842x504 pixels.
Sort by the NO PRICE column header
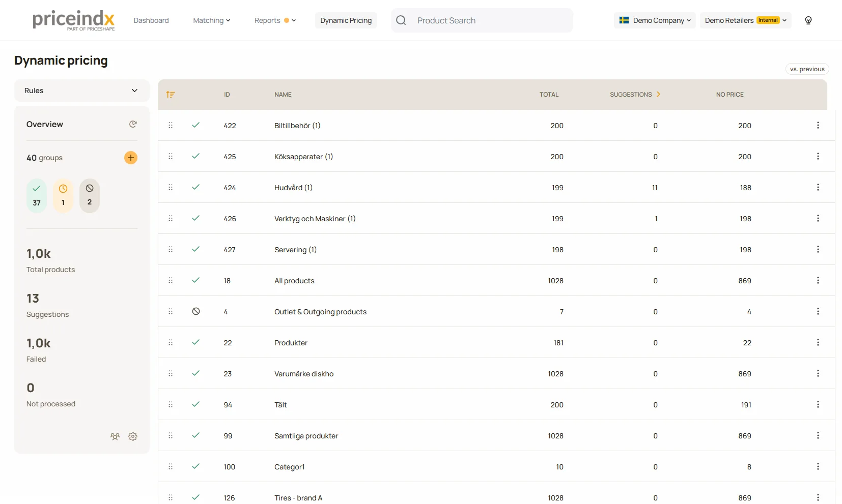(730, 95)
